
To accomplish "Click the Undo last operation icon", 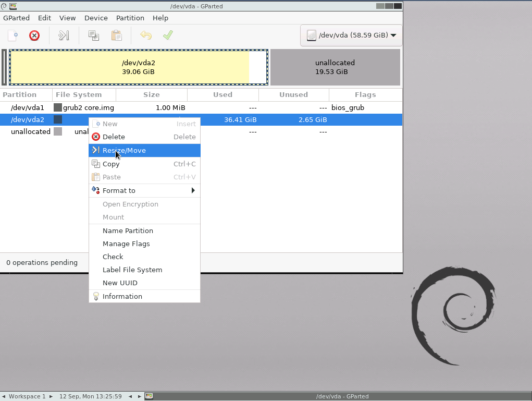I will click(x=145, y=35).
